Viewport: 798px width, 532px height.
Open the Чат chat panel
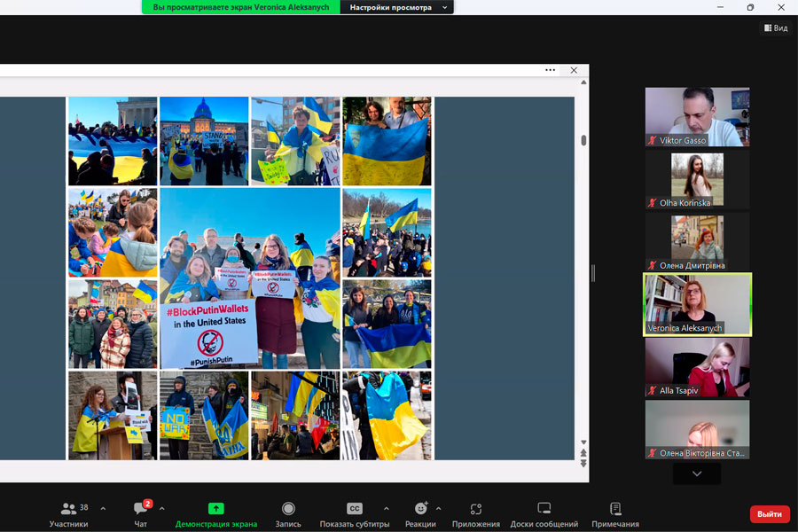141,514
